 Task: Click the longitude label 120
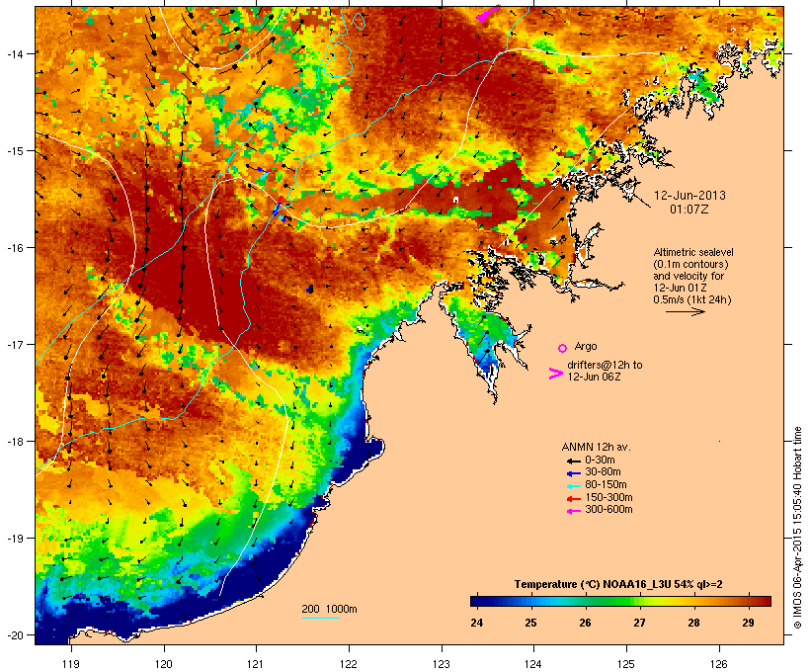pyautogui.click(x=164, y=664)
